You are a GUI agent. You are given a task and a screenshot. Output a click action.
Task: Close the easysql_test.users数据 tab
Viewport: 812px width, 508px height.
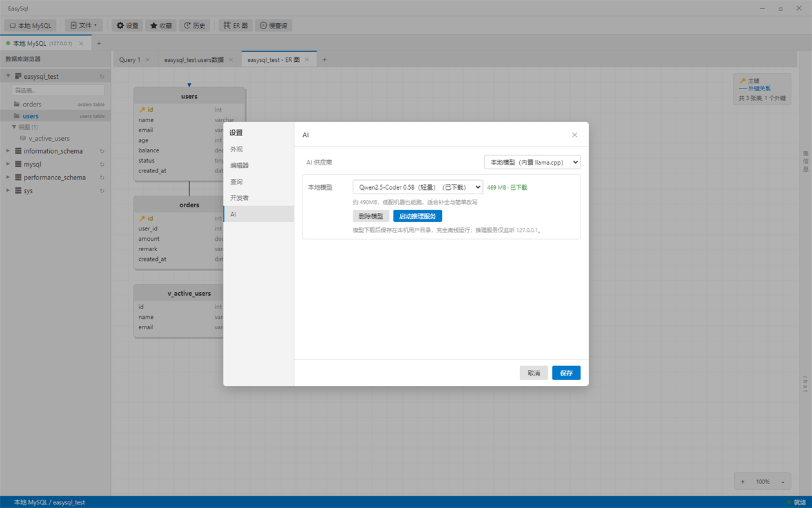pos(231,60)
